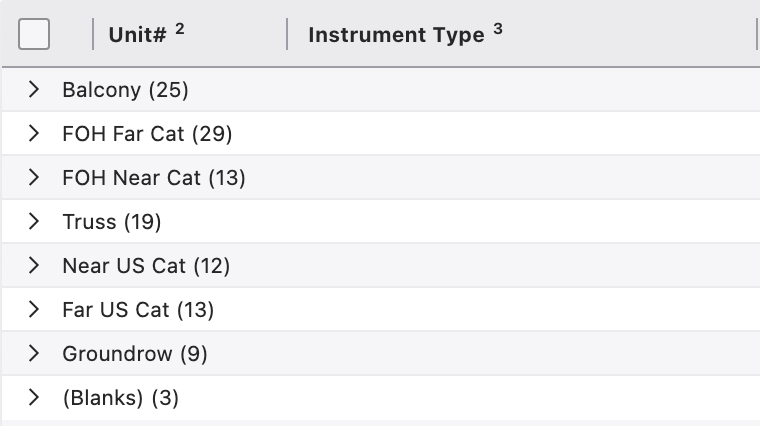The width and height of the screenshot is (760, 426).
Task: Expand the Truss group chevron
Action: click(34, 222)
